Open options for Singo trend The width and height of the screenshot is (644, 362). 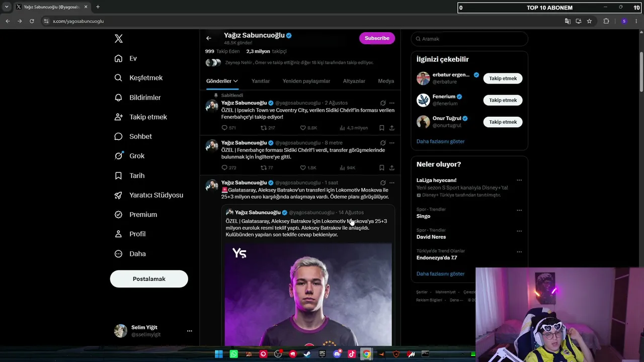click(x=519, y=210)
